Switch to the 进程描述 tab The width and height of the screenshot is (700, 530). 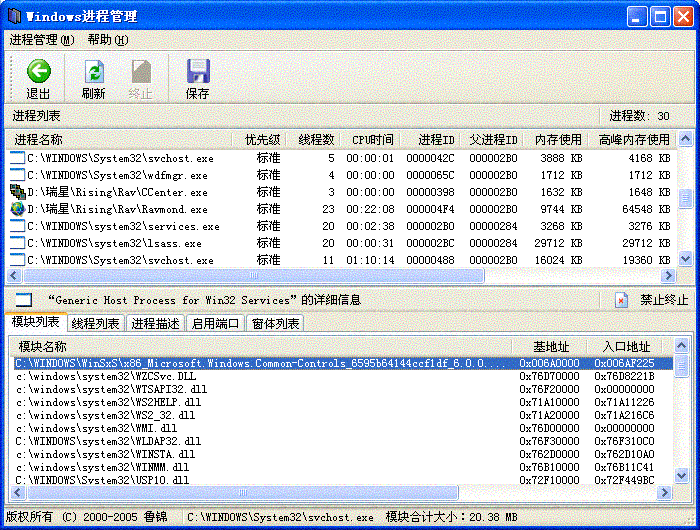(x=155, y=323)
